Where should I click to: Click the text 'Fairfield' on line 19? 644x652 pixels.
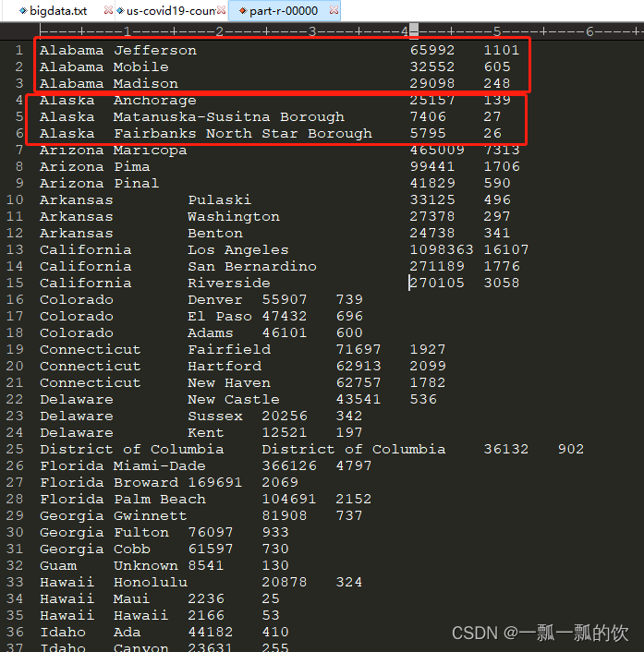229,350
